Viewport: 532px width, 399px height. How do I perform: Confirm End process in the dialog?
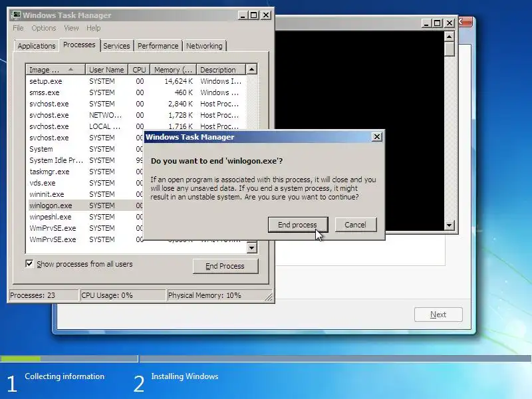[x=297, y=225]
